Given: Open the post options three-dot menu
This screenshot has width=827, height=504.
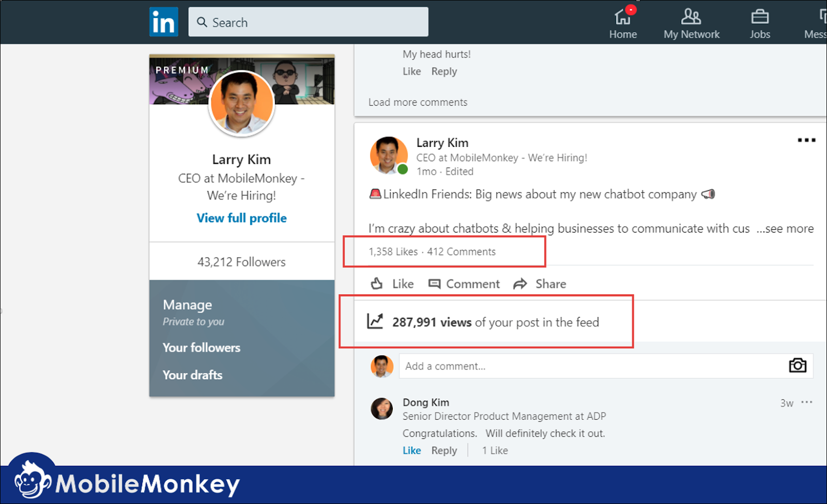Looking at the screenshot, I should [x=806, y=140].
